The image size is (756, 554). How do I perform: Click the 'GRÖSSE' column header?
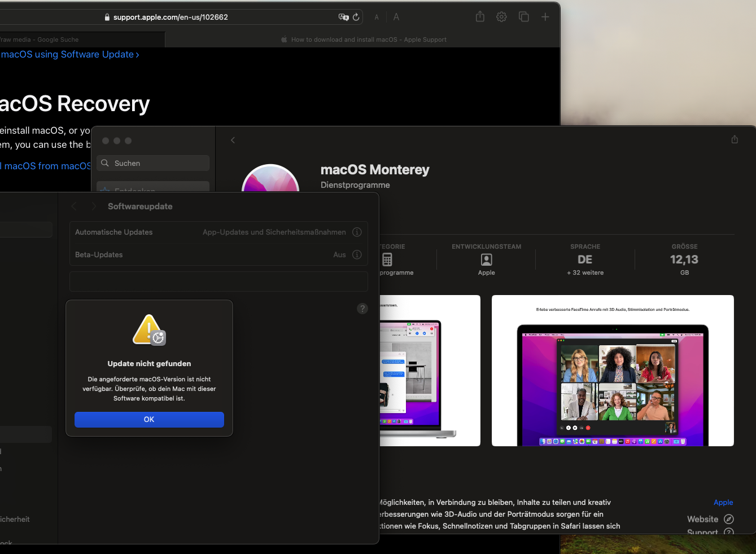click(685, 247)
